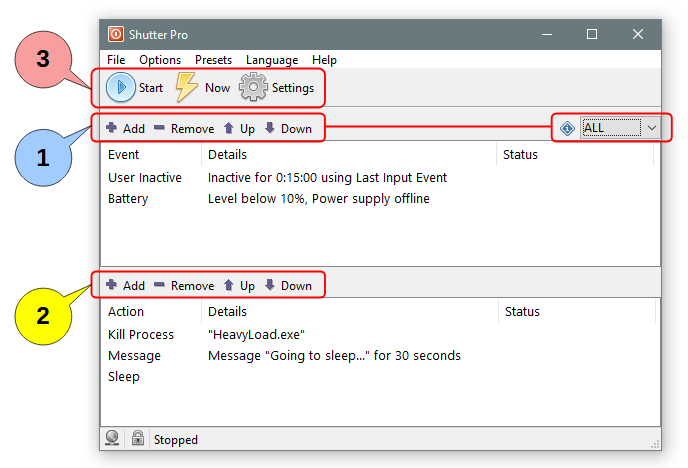Open Settings via the gear icon

[x=254, y=88]
